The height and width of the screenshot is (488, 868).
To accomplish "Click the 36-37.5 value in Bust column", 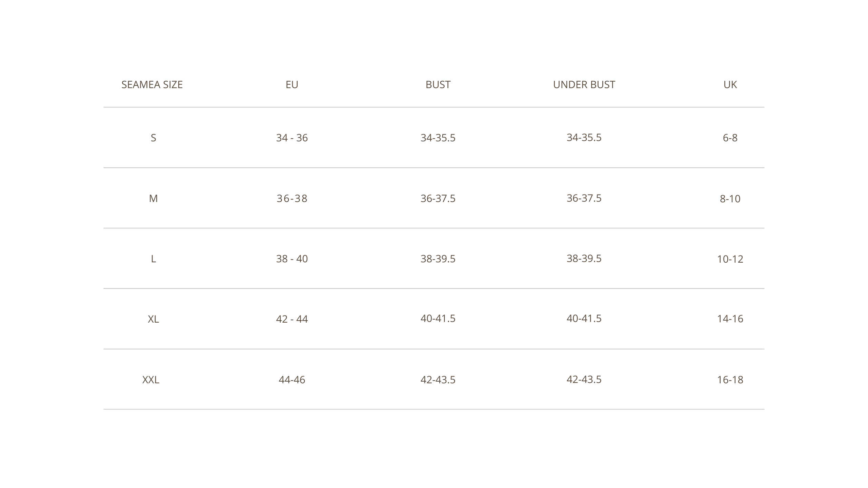I will [x=438, y=198].
